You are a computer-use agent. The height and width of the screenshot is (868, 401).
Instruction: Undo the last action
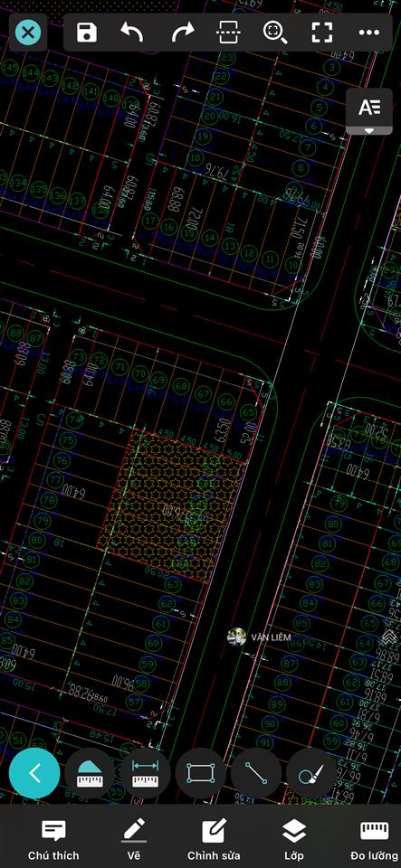click(x=132, y=33)
